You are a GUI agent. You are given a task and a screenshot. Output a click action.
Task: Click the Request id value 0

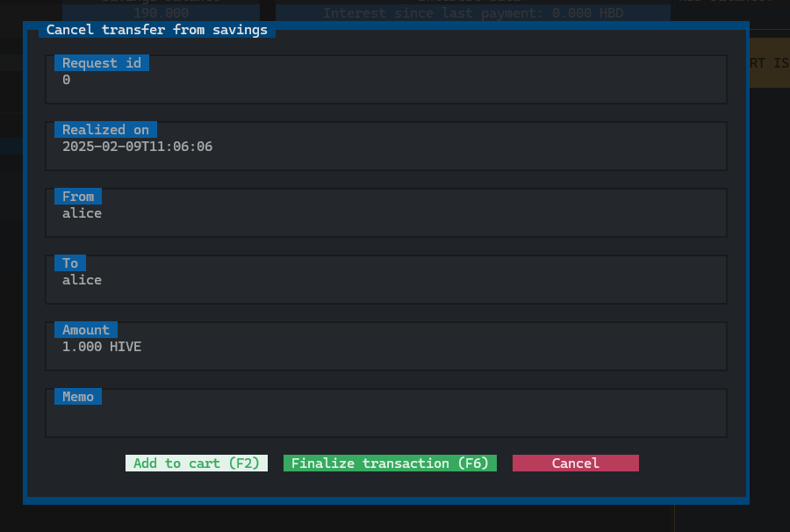[x=67, y=80]
